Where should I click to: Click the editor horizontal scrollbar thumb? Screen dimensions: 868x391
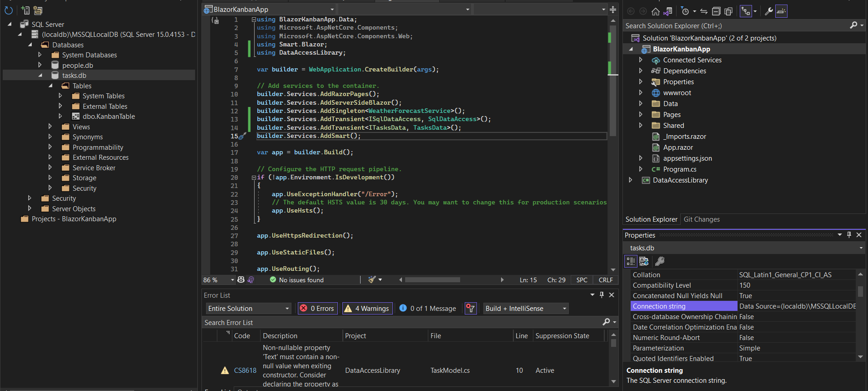click(x=432, y=280)
